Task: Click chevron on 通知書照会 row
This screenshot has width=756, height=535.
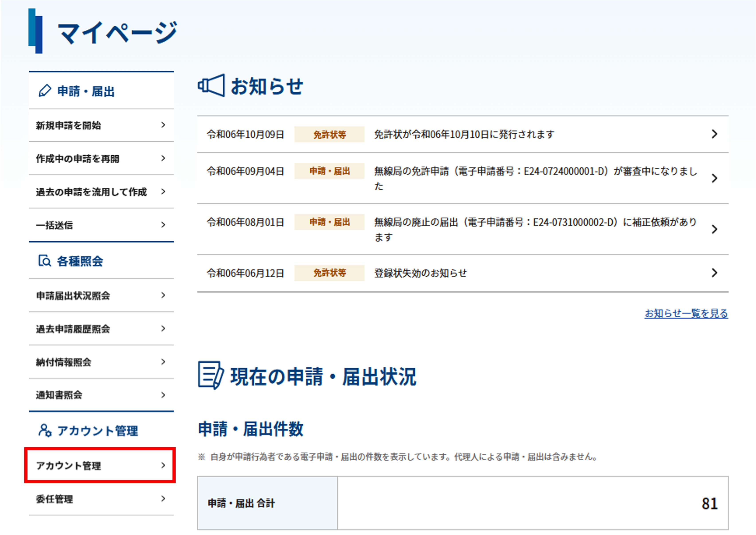Action: [163, 395]
